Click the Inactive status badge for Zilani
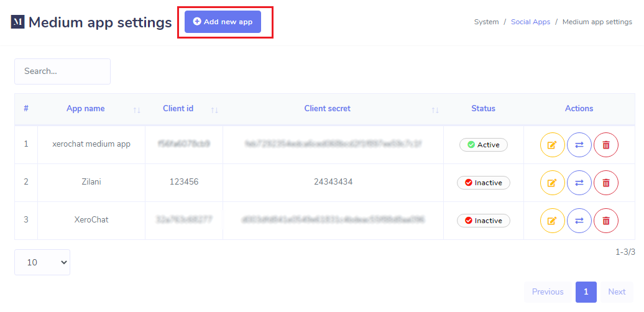Screen dimensions: 644x312 click(484, 183)
